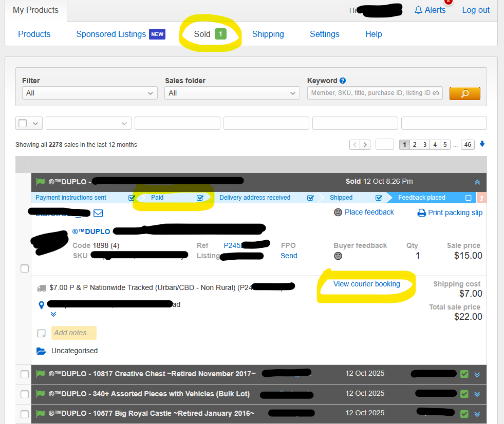Viewport: 504px width, 424px height.
Task: Select the 340+ Assorted Pieces sale checkbox
Action: click(x=25, y=394)
